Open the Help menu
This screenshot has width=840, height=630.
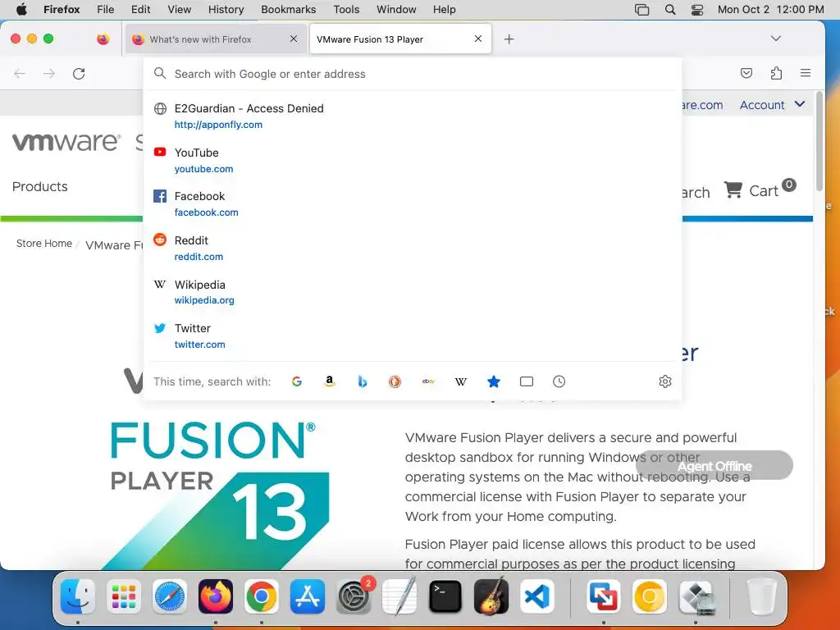[x=444, y=9]
